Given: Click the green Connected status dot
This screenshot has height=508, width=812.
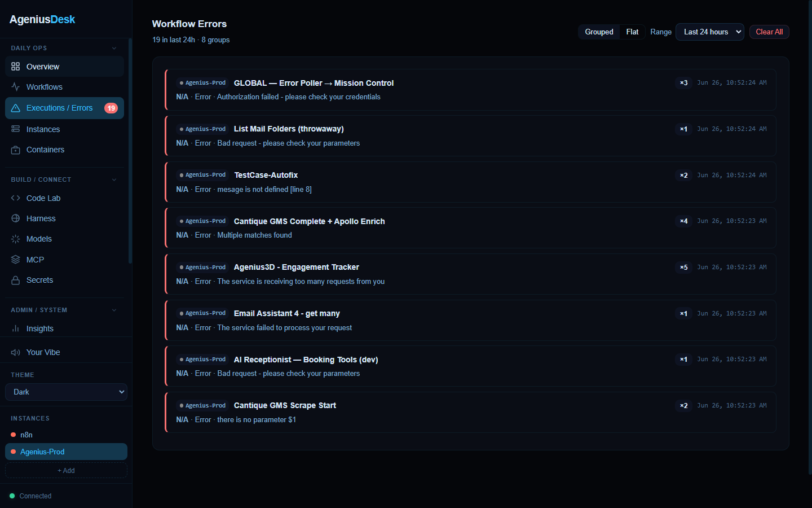Looking at the screenshot, I should coord(12,496).
